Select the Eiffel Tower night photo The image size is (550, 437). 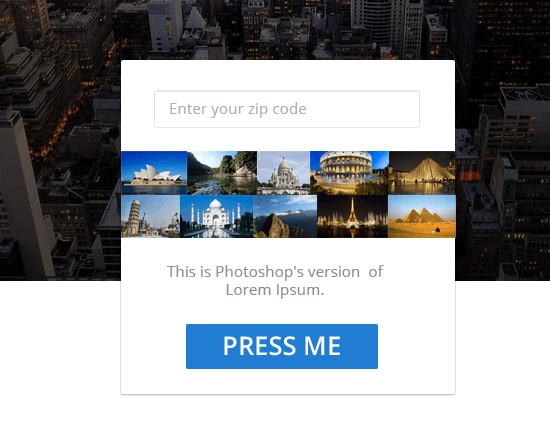(x=352, y=216)
